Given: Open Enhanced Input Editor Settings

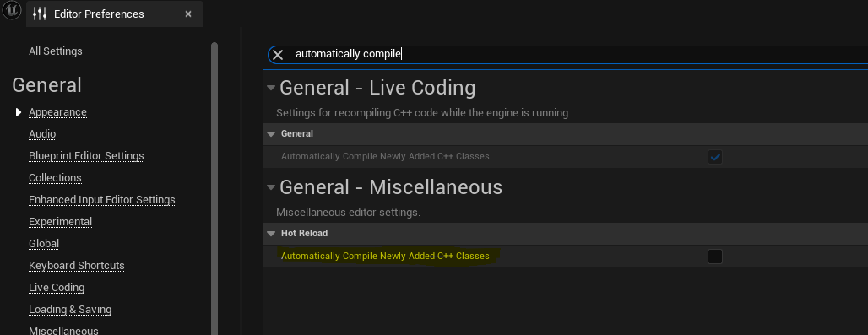Looking at the screenshot, I should tap(102, 199).
